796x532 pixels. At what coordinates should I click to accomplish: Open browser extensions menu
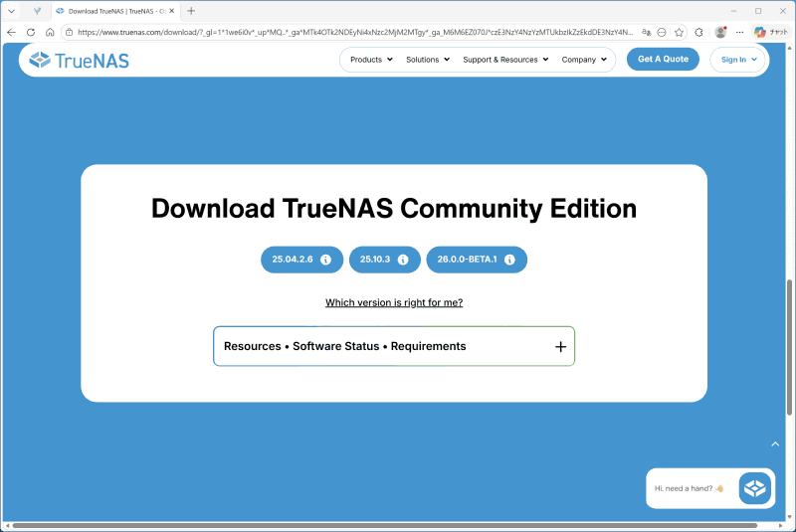point(699,32)
